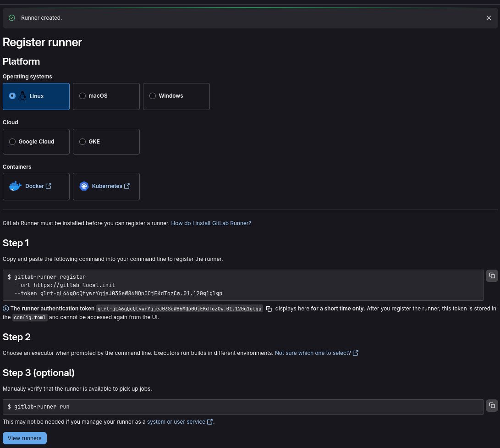Click the 'Step 2' heading

pyautogui.click(x=16, y=337)
